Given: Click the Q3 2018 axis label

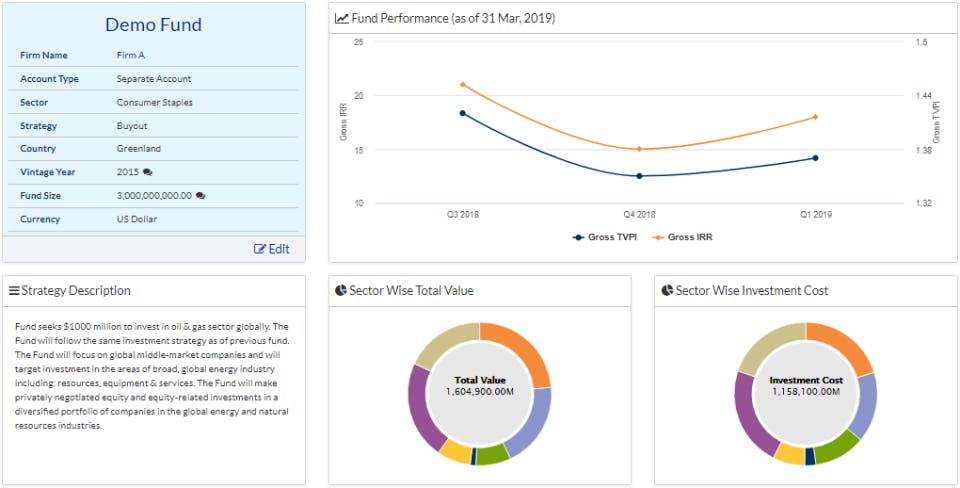Looking at the screenshot, I should point(462,215).
